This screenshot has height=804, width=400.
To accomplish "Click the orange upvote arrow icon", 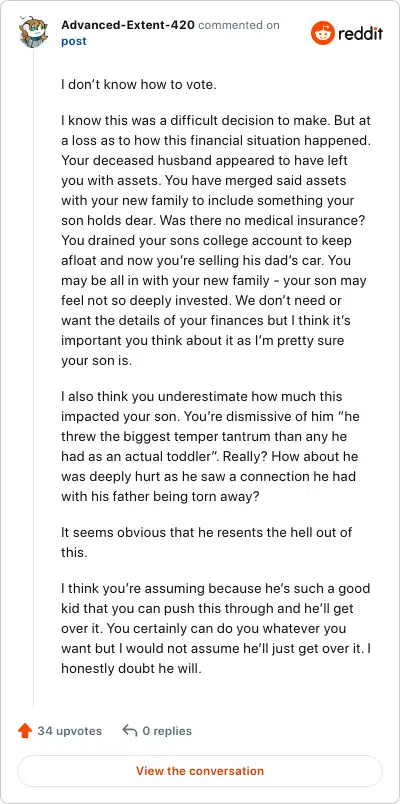I will tap(25, 731).
